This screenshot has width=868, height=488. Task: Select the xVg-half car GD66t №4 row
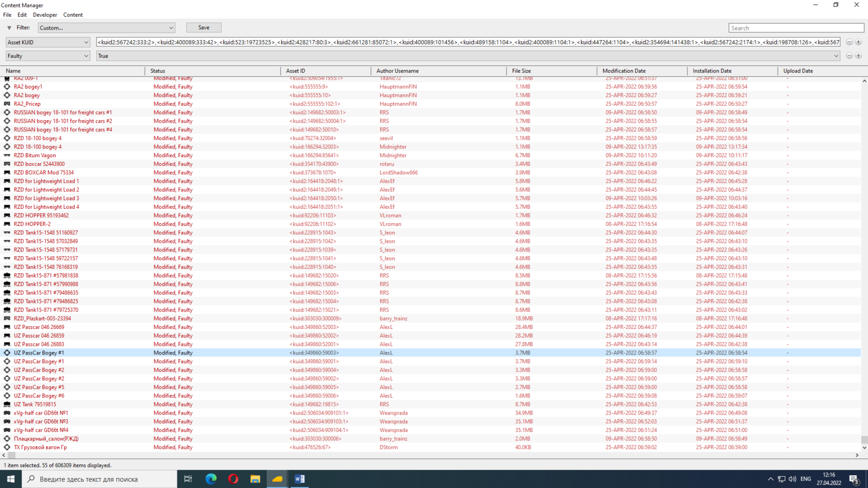pyautogui.click(x=430, y=430)
